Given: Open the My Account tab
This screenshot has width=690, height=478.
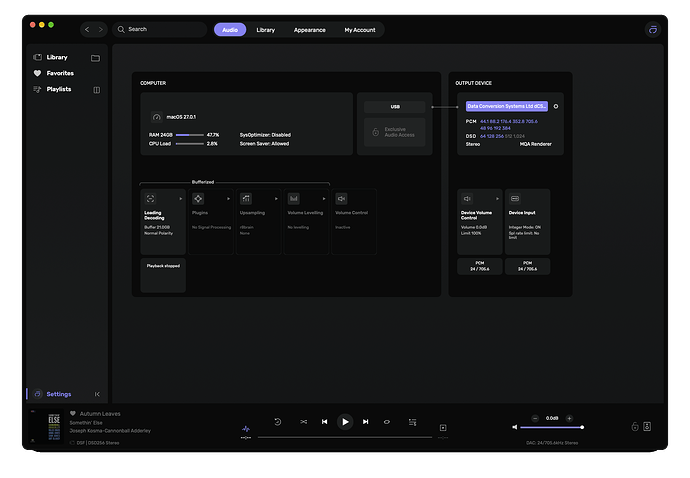Looking at the screenshot, I should (360, 30).
